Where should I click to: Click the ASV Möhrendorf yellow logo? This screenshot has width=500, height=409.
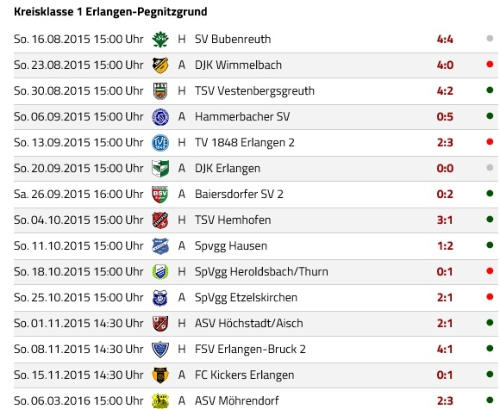click(160, 401)
